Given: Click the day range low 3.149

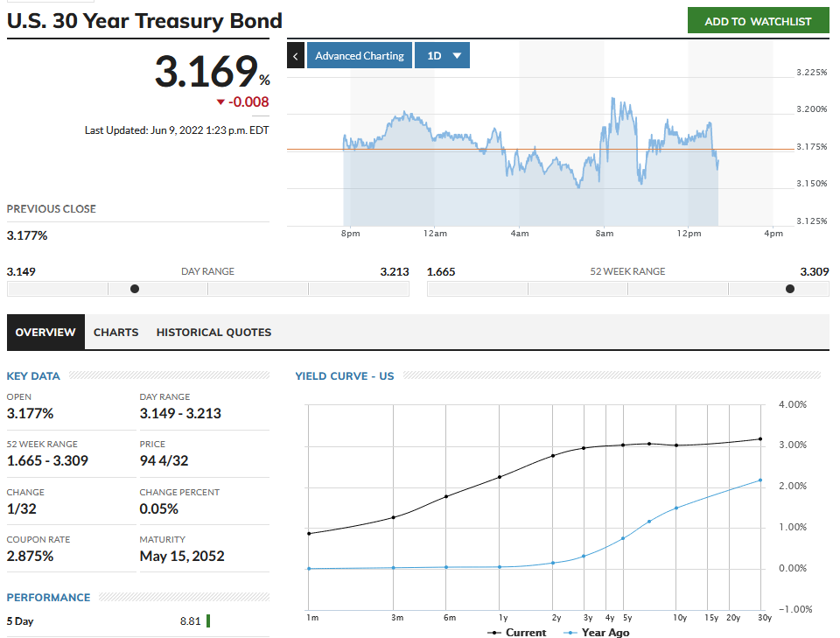Looking at the screenshot, I should click(21, 271).
